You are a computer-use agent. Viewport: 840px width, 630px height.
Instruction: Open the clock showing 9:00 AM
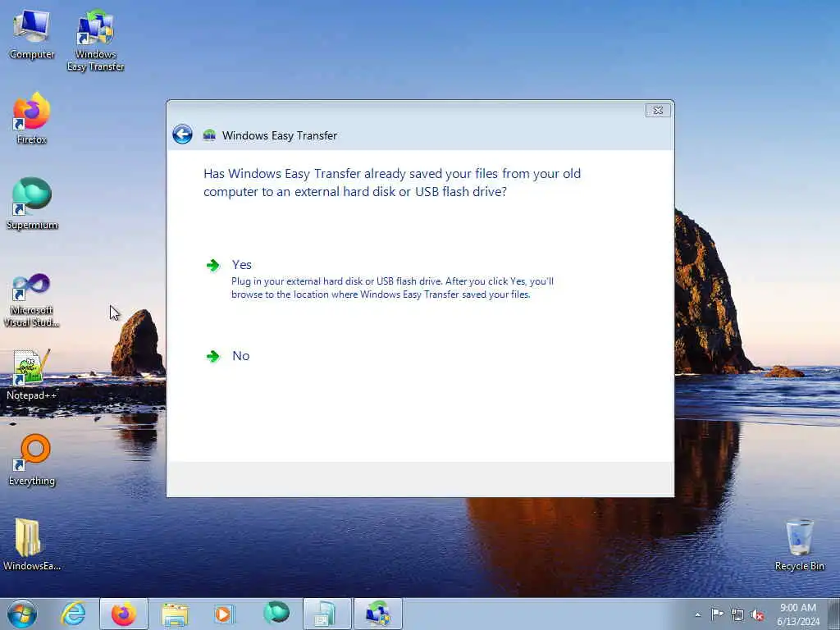coord(797,614)
